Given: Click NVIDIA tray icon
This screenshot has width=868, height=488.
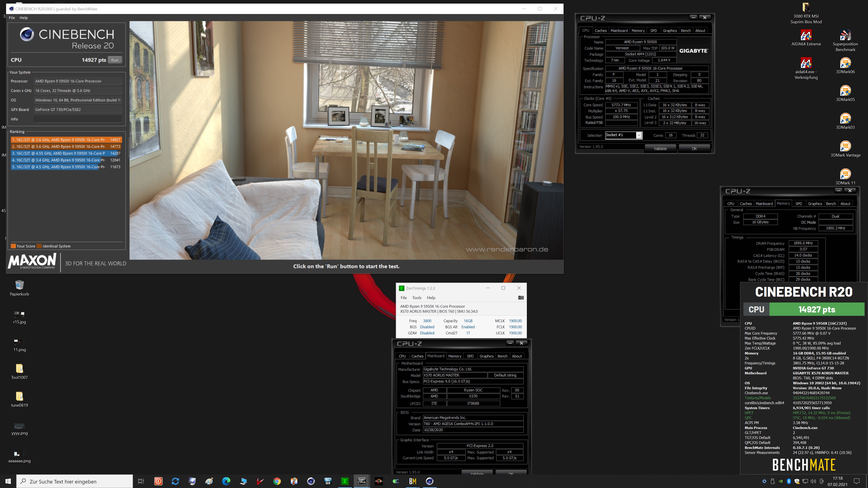Looking at the screenshot, I should (x=781, y=481).
